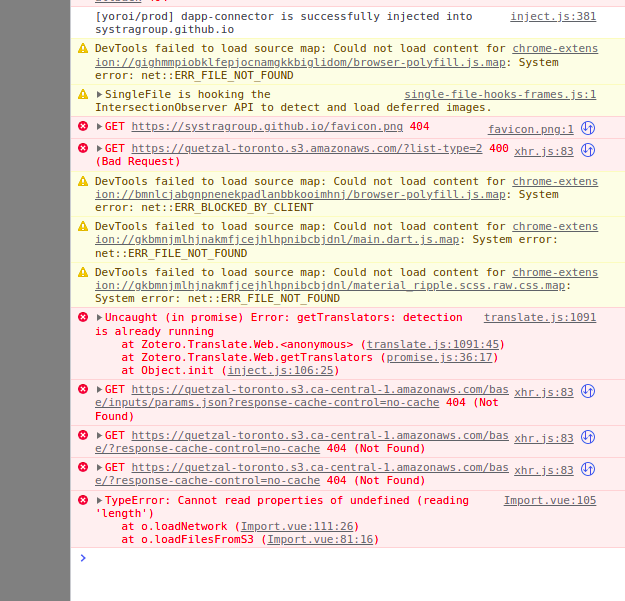Open the promise.js:36:17 stack trace link
The height and width of the screenshot is (601, 625).
(x=439, y=357)
